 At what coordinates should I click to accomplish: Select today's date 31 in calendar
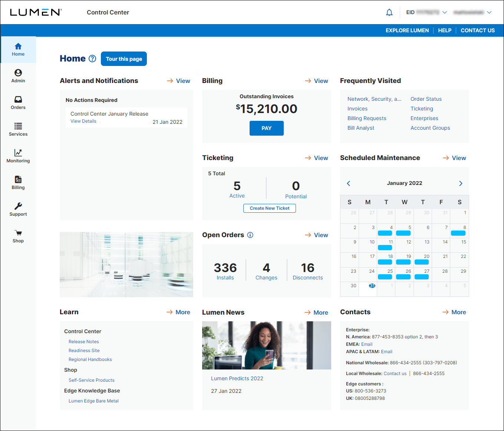point(372,286)
